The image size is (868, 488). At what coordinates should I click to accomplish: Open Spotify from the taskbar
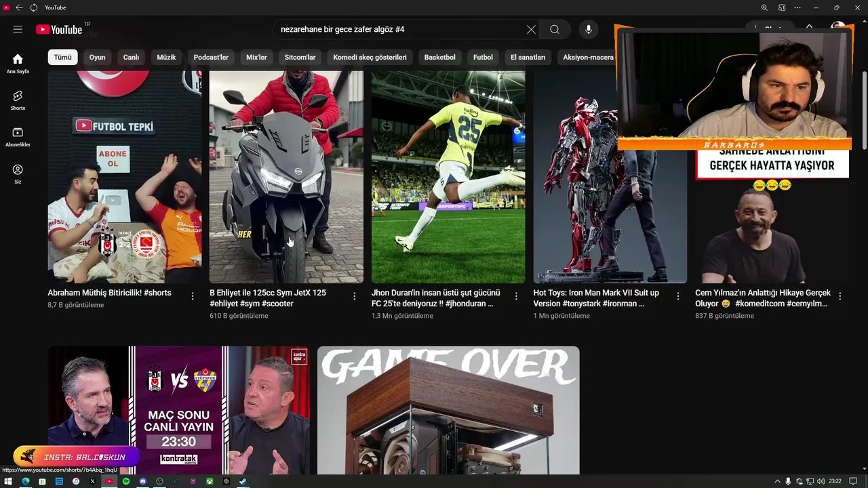pos(126,481)
